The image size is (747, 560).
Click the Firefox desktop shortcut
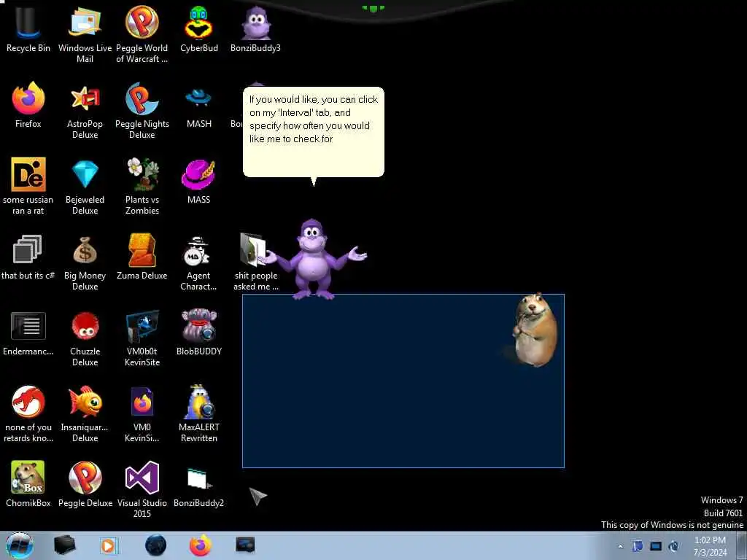tap(28, 105)
